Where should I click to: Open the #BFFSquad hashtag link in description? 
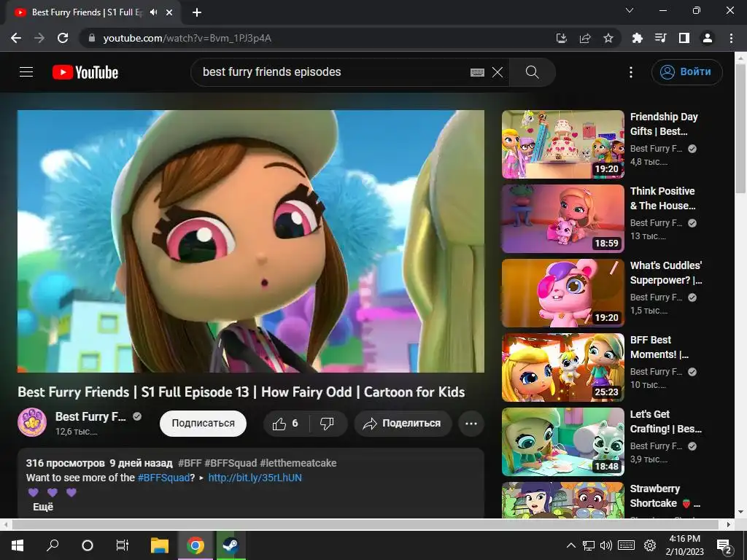coord(163,478)
